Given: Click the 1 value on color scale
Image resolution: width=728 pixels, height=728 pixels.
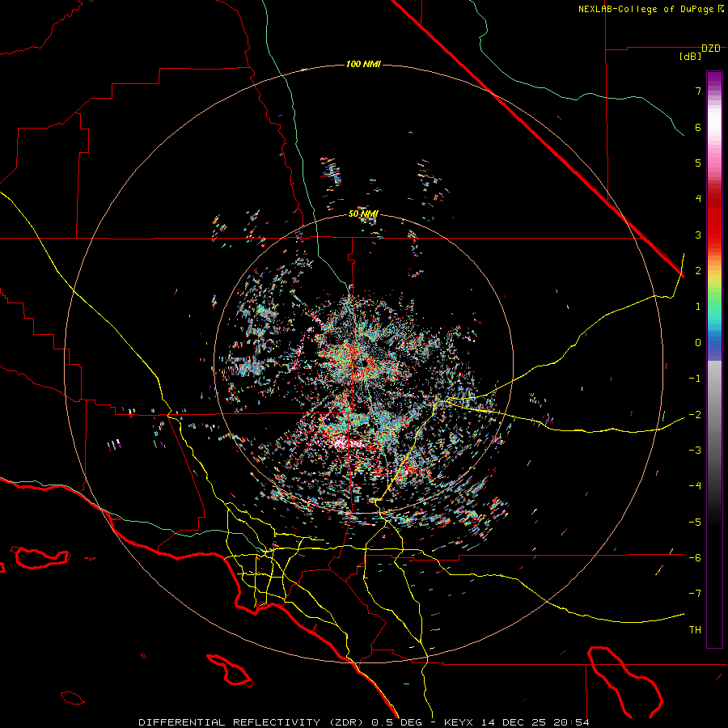Looking at the screenshot, I should (698, 307).
